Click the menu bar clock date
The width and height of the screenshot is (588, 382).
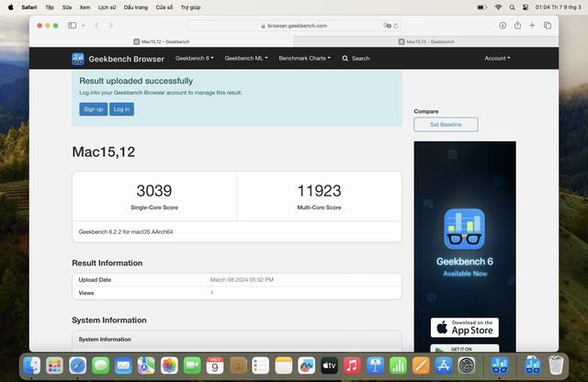click(558, 7)
